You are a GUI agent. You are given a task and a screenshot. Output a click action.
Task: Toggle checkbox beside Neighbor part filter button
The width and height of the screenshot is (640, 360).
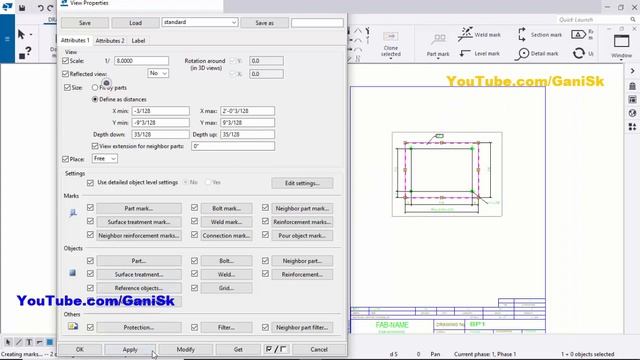click(x=265, y=327)
